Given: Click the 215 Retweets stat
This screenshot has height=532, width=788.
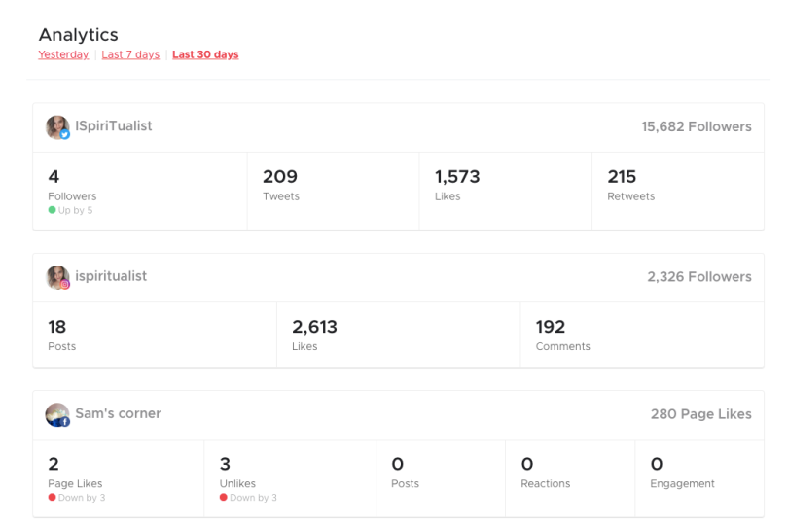Looking at the screenshot, I should (x=630, y=185).
